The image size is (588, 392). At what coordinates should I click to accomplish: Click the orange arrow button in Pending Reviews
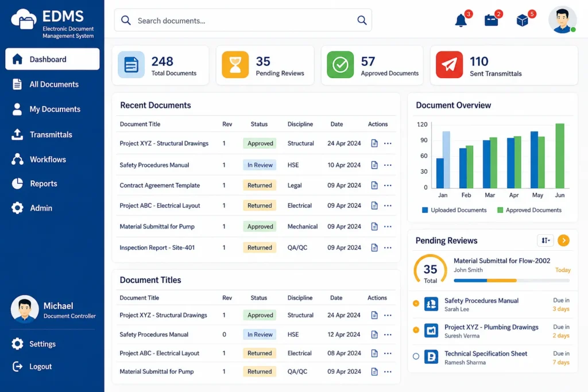pyautogui.click(x=563, y=240)
